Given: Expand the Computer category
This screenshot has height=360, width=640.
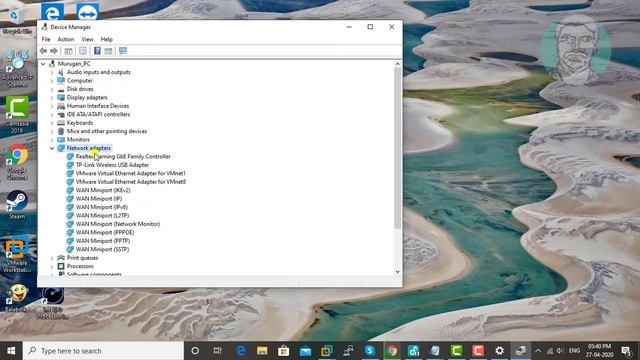Looking at the screenshot, I should pos(52,81).
